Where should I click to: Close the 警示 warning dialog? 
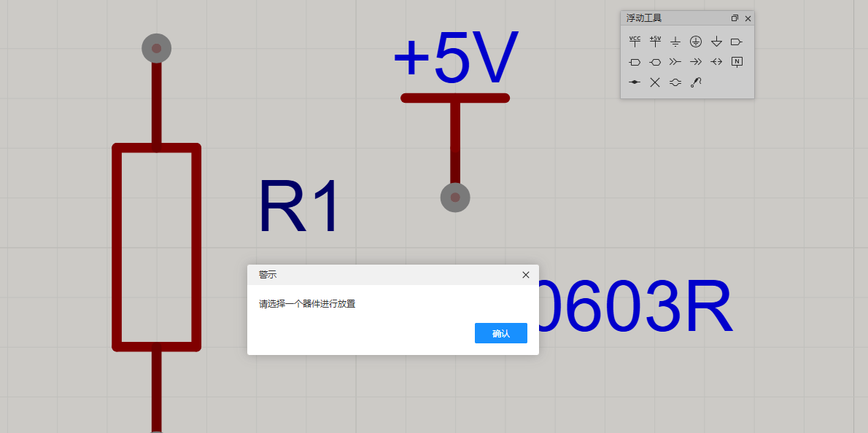pyautogui.click(x=526, y=275)
